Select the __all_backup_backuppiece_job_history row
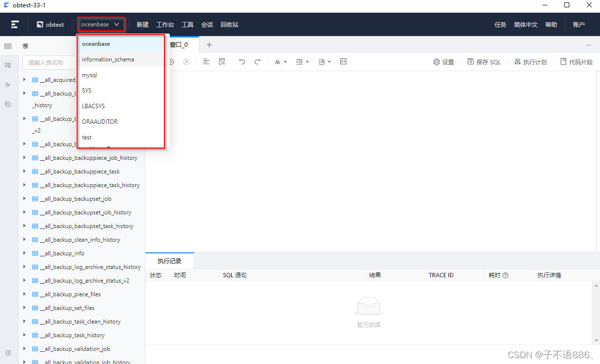The width and height of the screenshot is (600, 364). coord(82,158)
